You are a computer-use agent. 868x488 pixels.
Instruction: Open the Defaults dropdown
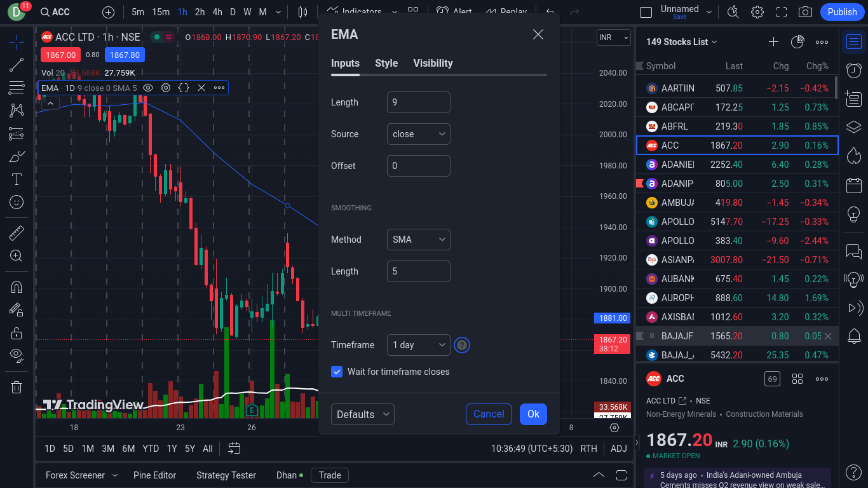(x=363, y=414)
